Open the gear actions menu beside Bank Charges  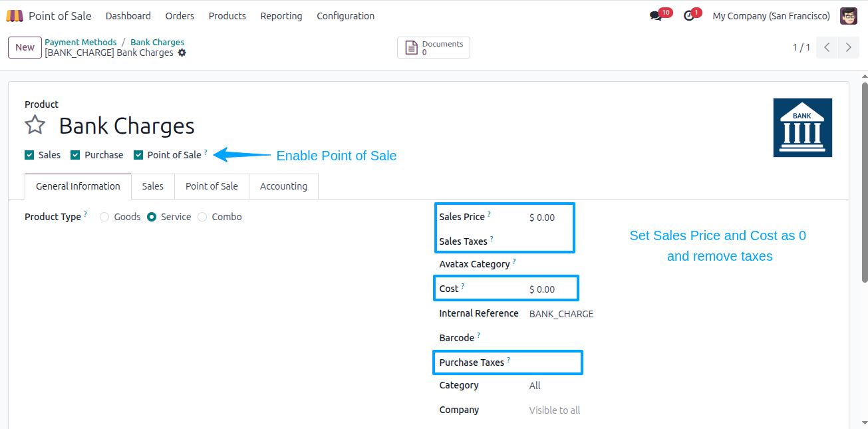point(182,53)
